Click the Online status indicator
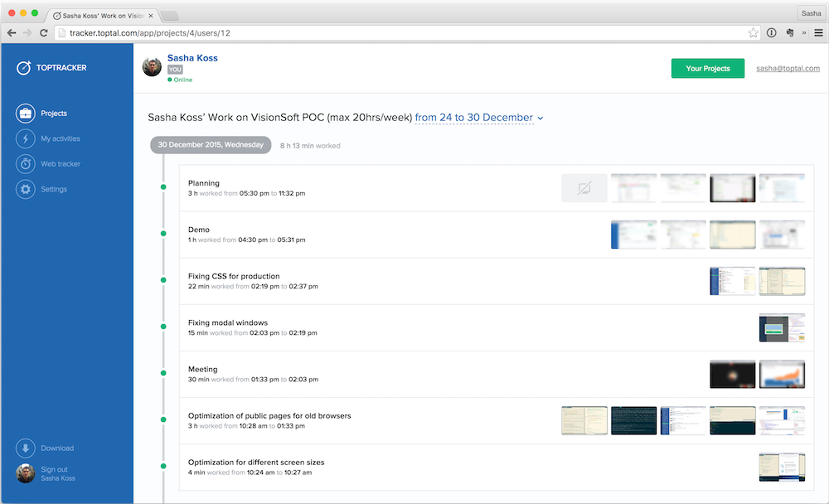The image size is (829, 504). [x=180, y=80]
